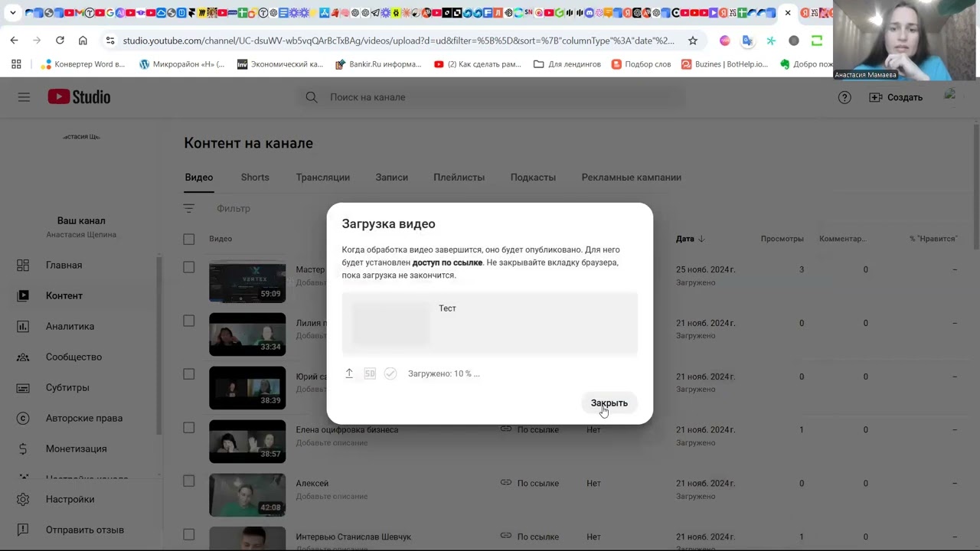Open the Help question mark icon
Viewport: 980px width, 551px height.
pos(844,97)
